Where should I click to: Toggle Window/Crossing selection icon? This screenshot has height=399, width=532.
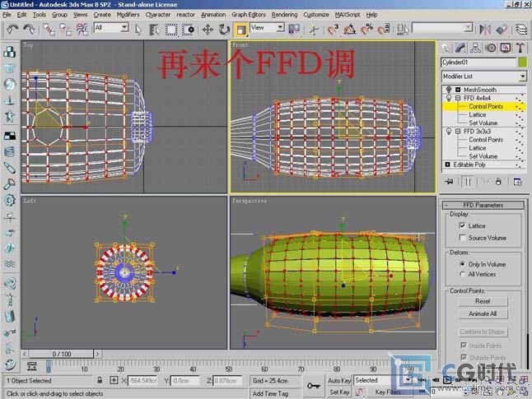tap(188, 30)
